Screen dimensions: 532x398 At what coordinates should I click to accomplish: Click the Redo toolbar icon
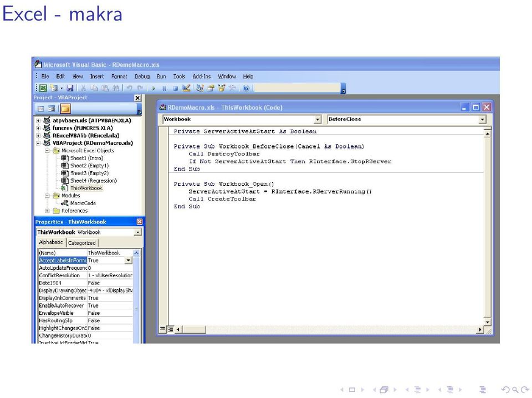click(x=140, y=88)
